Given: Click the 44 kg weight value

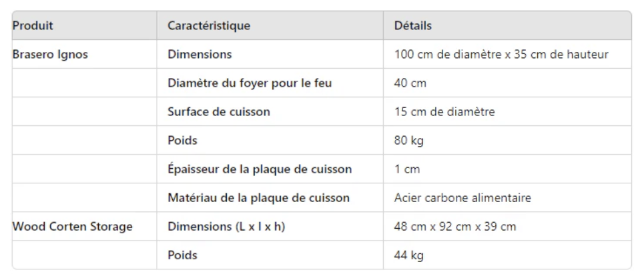Looking at the screenshot, I should (x=408, y=255).
